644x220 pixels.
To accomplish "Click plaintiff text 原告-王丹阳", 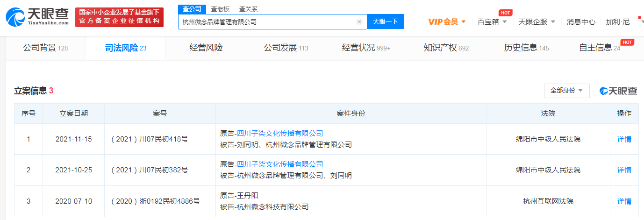I will click(239, 195).
